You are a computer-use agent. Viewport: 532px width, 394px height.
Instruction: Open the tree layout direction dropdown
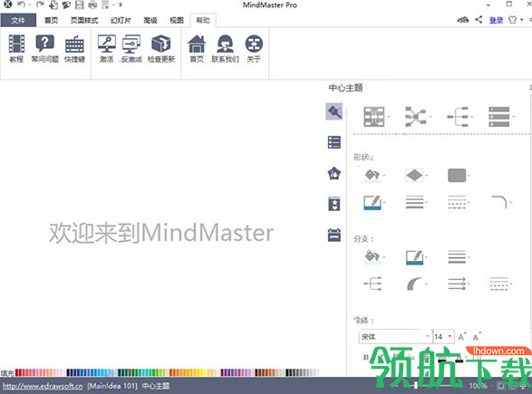tap(460, 117)
